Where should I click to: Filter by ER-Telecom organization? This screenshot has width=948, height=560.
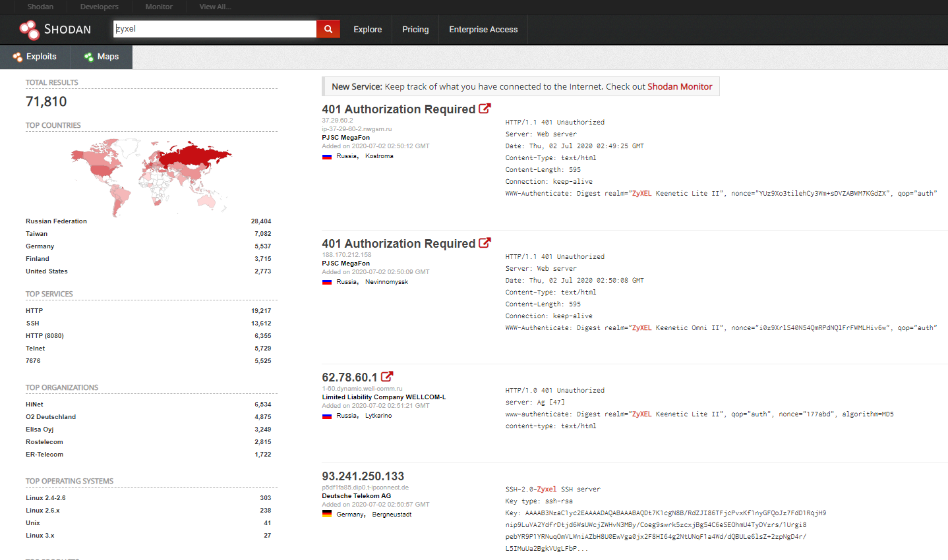pos(45,455)
